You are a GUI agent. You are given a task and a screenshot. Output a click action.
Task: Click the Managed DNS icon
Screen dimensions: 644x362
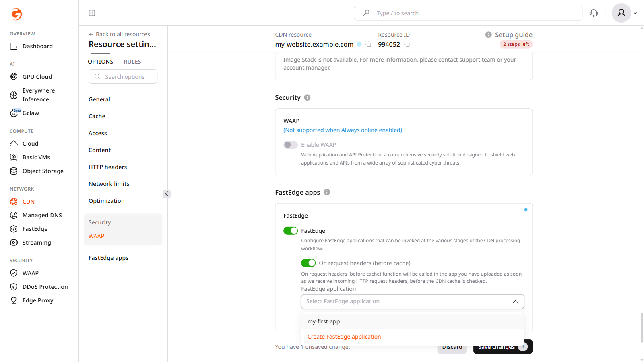(14, 215)
